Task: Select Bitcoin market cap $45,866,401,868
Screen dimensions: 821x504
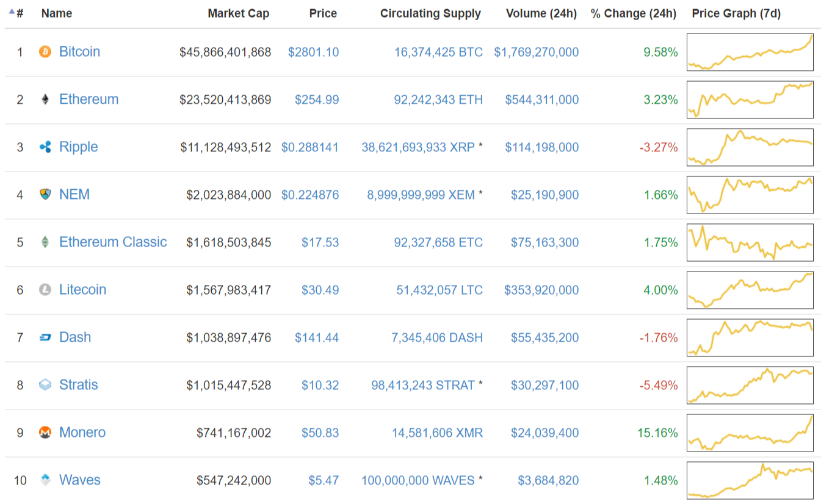Action: click(x=225, y=52)
